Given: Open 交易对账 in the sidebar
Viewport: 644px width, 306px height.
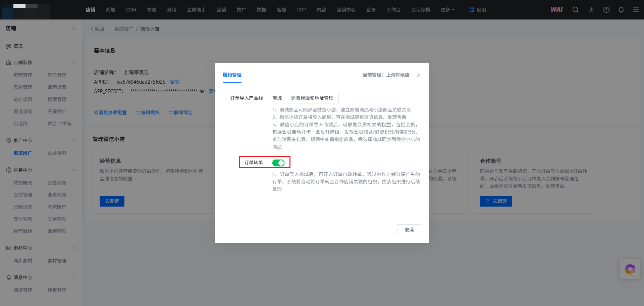Looking at the screenshot, I should point(57,183).
